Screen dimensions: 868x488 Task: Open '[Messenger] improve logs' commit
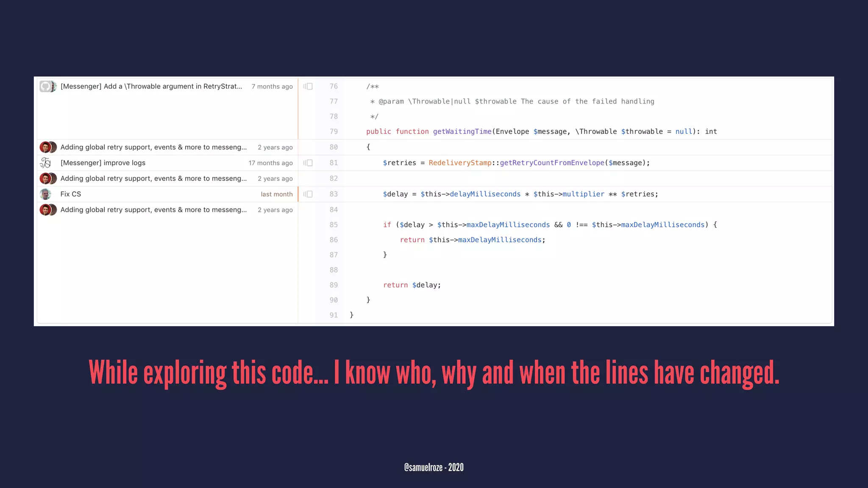(x=103, y=163)
